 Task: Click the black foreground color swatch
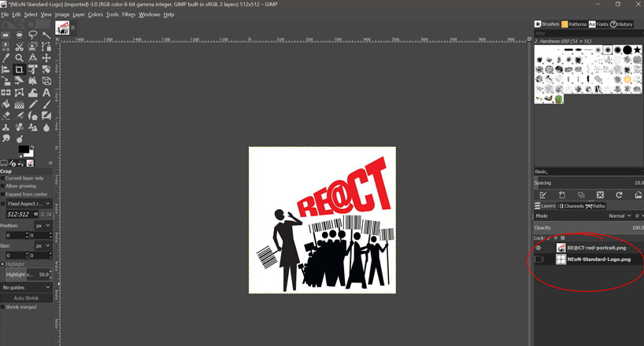[x=24, y=149]
